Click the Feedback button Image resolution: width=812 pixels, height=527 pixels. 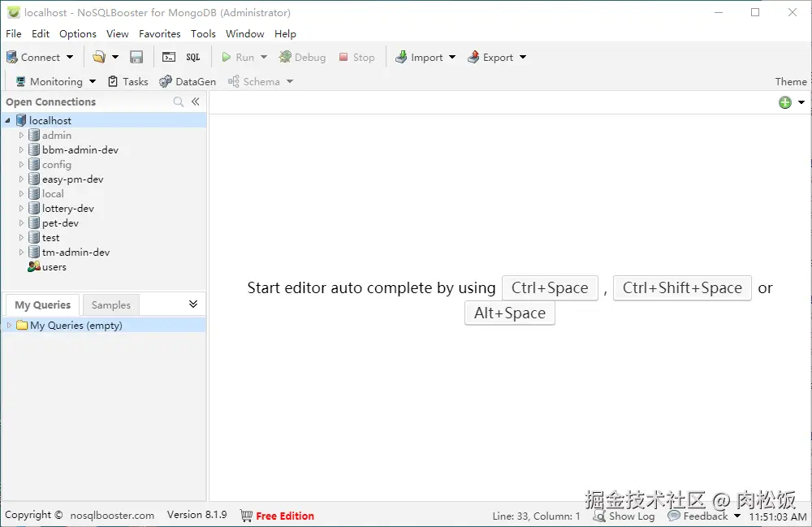pyautogui.click(x=698, y=516)
